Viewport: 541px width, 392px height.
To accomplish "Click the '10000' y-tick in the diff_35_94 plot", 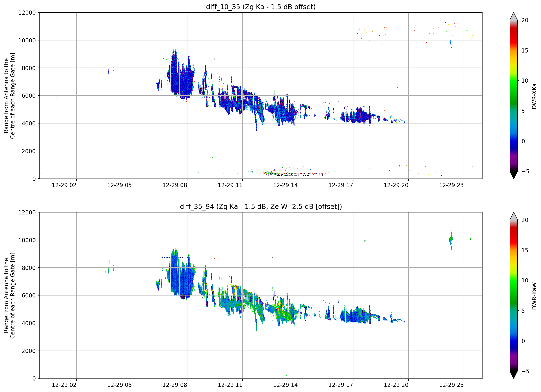I will [27, 240].
